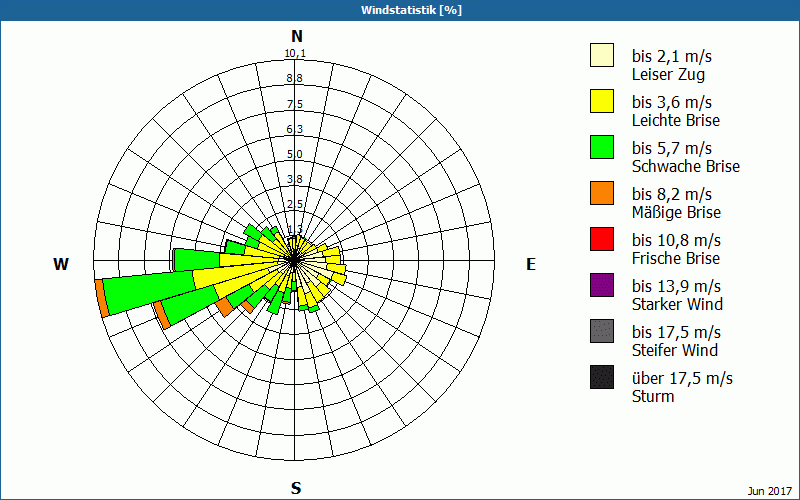This screenshot has width=800, height=500.
Task: Click the 'Schwache Brise' legend label
Action: coord(686,166)
